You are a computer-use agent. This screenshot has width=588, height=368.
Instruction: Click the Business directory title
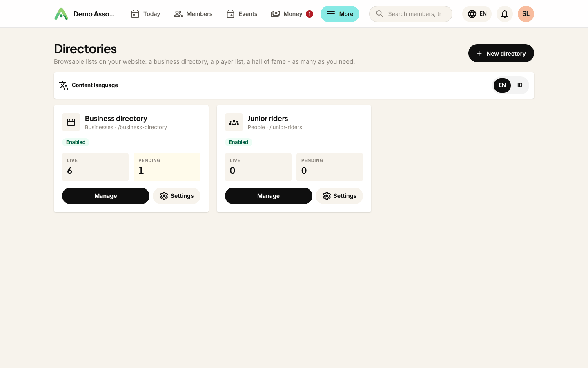click(116, 119)
